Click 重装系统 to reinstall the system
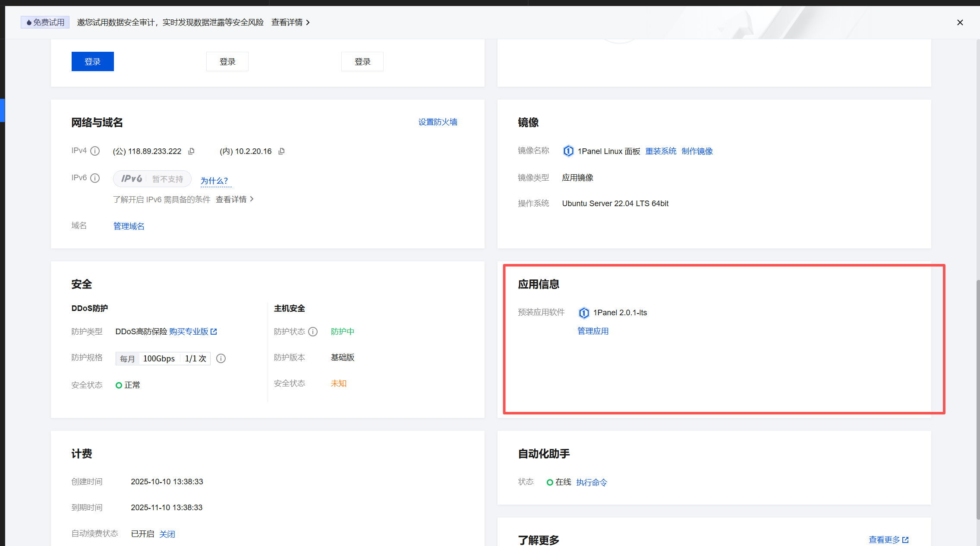Screen dimensions: 980x546 tap(661, 151)
